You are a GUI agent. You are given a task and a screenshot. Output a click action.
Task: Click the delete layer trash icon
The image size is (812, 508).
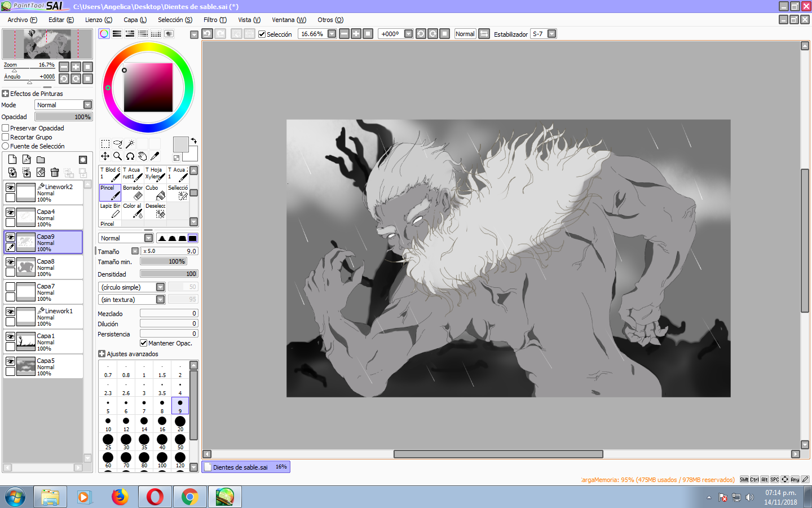55,173
